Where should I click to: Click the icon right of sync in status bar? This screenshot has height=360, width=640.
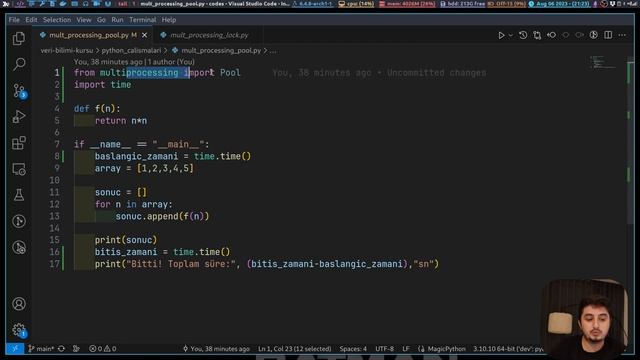coord(76,349)
